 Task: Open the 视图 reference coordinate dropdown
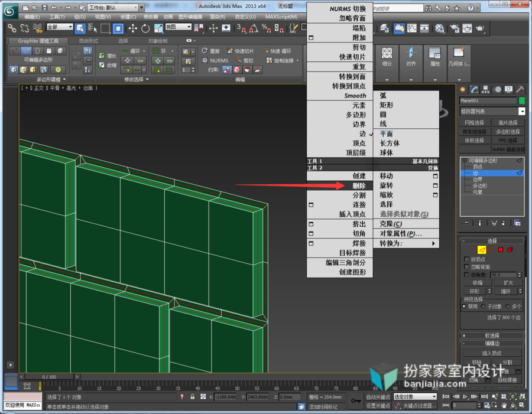(x=179, y=27)
